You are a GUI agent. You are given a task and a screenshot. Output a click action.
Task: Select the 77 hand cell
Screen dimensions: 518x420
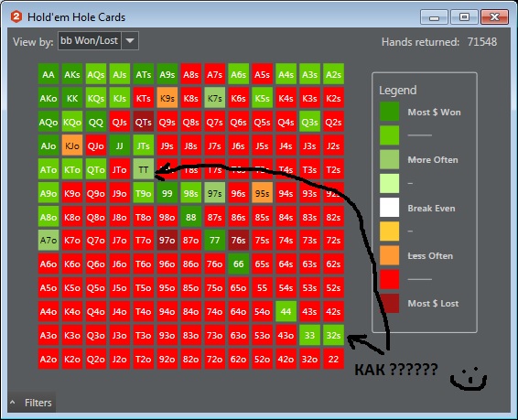point(215,240)
